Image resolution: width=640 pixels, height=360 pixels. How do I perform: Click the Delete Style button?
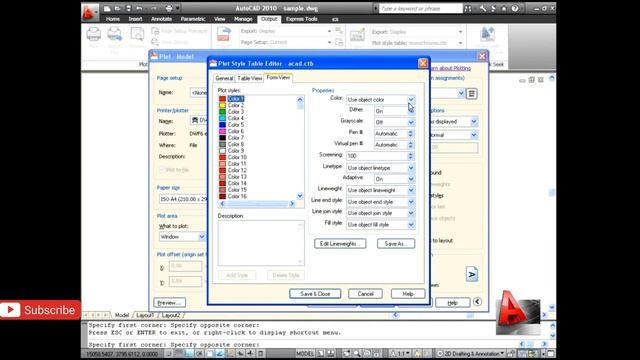pyautogui.click(x=286, y=275)
